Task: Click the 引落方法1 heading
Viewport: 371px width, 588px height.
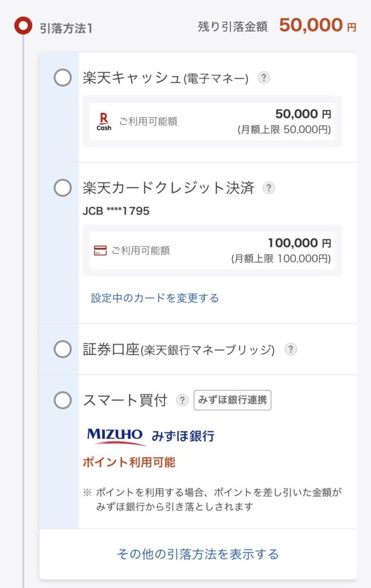Action: point(66,27)
